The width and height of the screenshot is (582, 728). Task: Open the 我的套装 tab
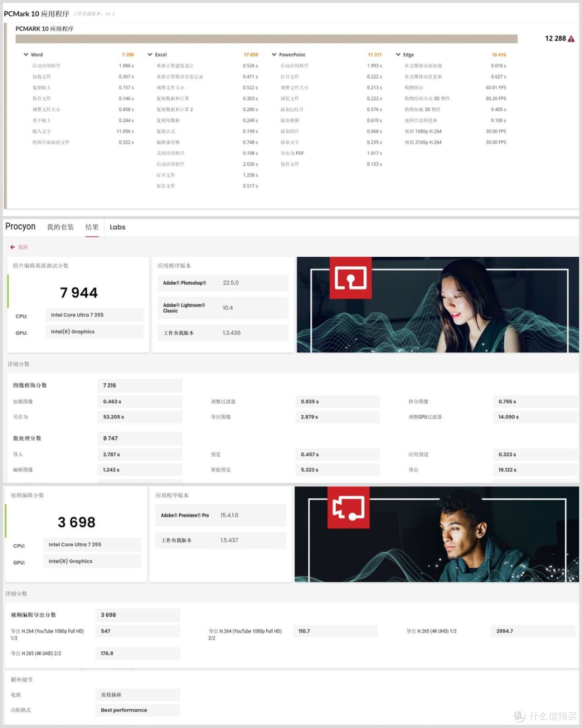click(x=60, y=227)
